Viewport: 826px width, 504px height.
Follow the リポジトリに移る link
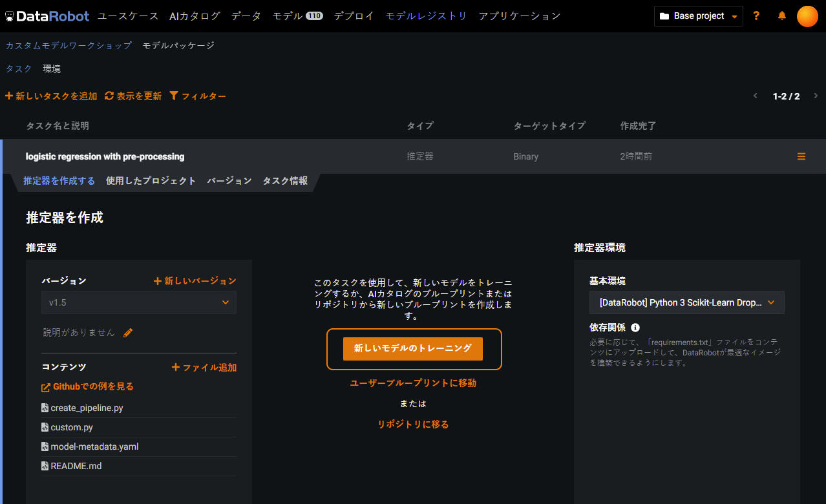[413, 425]
